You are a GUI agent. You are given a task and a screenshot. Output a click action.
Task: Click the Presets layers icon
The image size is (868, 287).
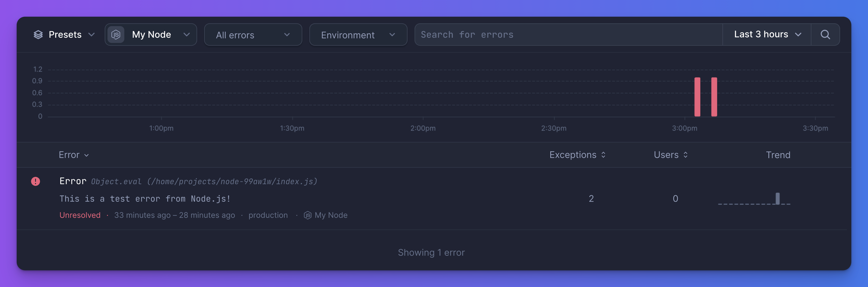(38, 35)
